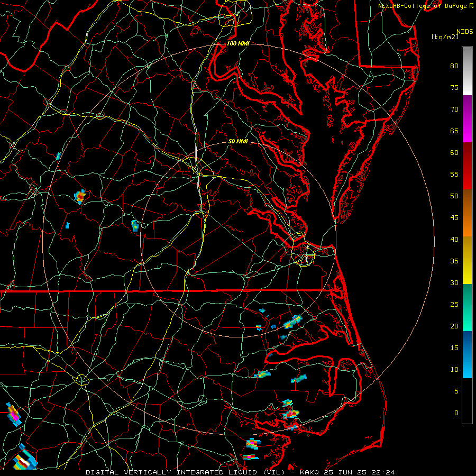
Task: Click the 80 value on the VIL scale
Action: (454, 66)
